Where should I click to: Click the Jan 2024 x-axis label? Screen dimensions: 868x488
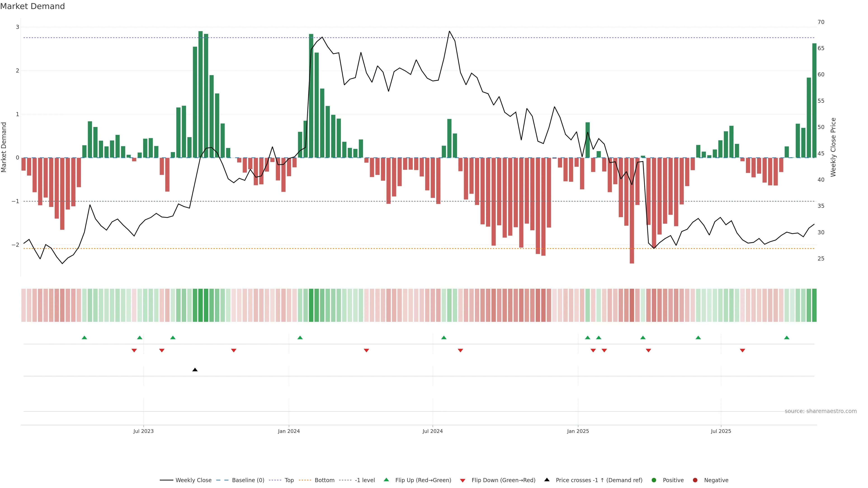(289, 431)
